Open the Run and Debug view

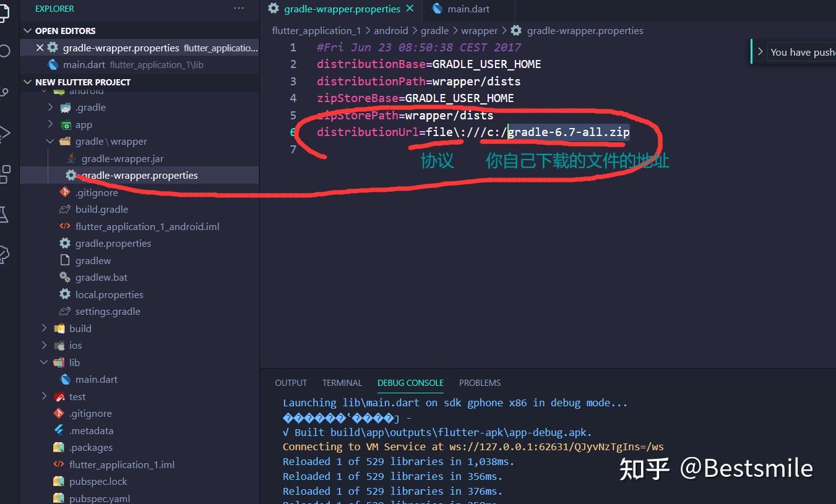6,133
